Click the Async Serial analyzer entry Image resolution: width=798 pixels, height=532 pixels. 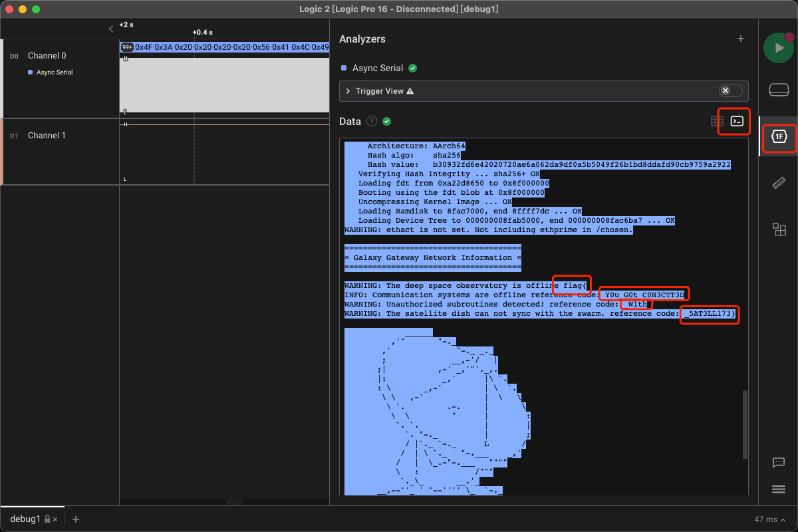pos(378,68)
